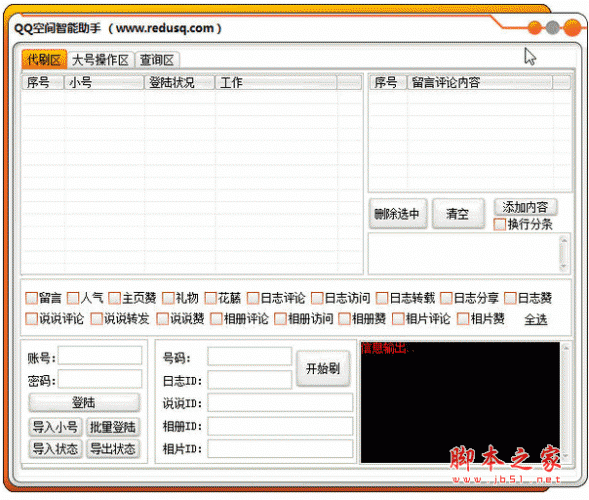This screenshot has width=589, height=500.
Task: Select the 日志分享 checkbox
Action: tap(446, 298)
